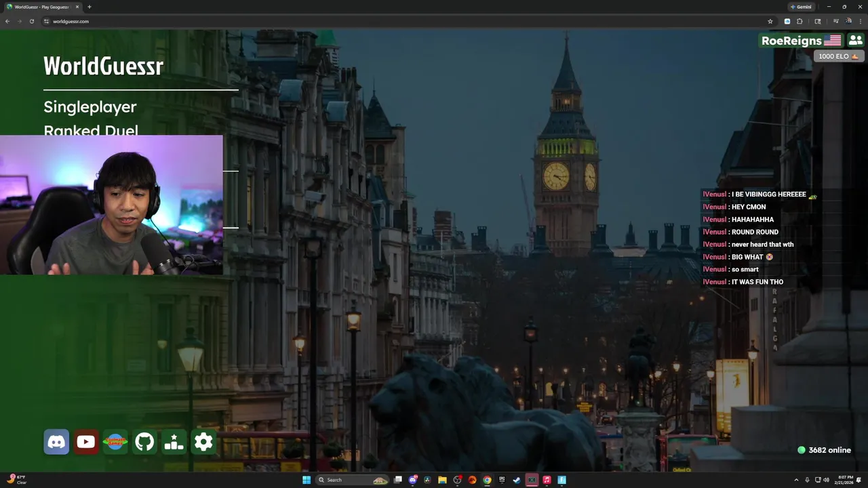Image resolution: width=868 pixels, height=488 pixels.
Task: Click the microphone icon in system tray
Action: (807, 480)
